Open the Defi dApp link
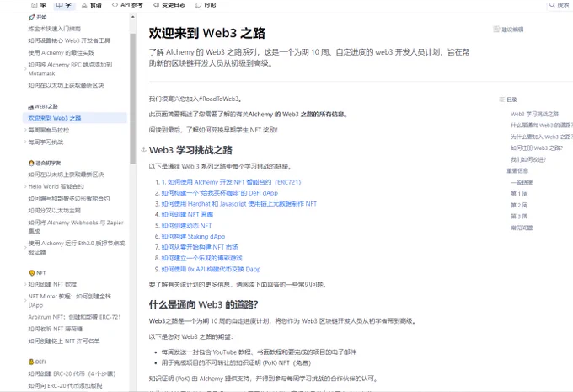Image resolution: width=573 pixels, height=392 pixels. point(220,193)
